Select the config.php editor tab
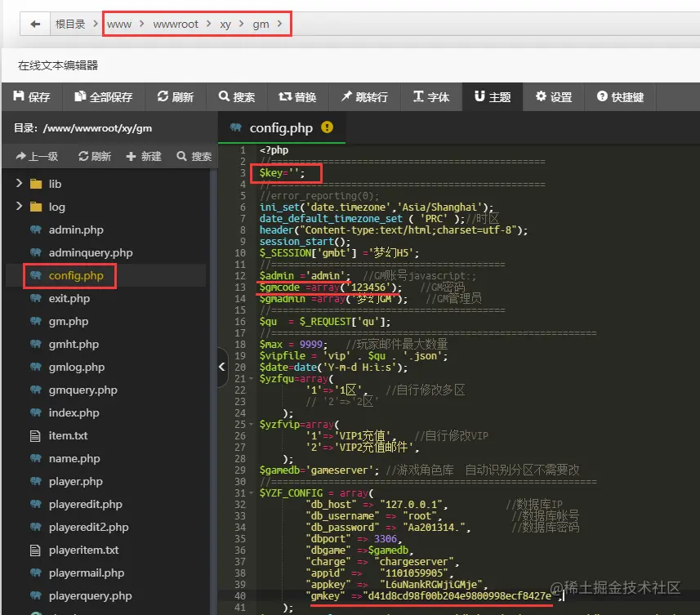 point(282,127)
